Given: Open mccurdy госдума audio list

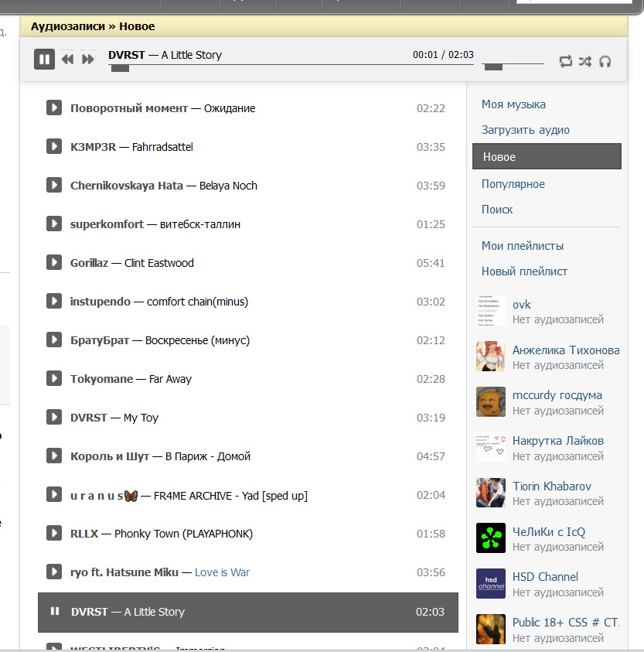Looking at the screenshot, I should click(557, 395).
